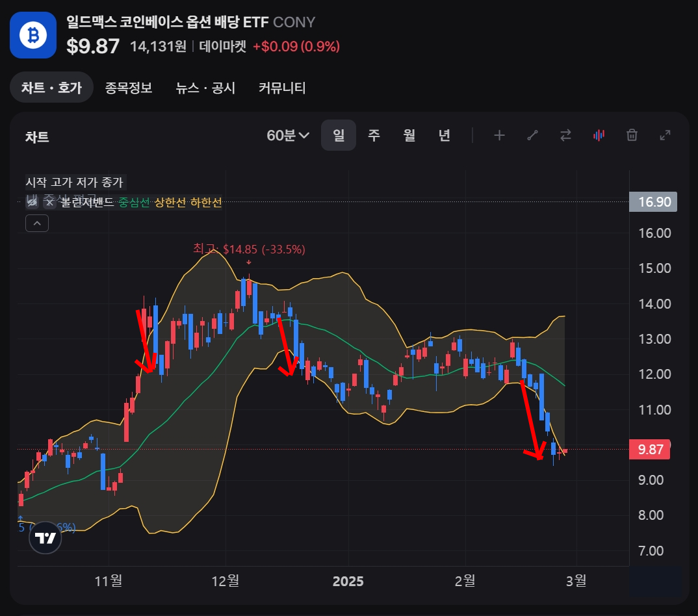Viewport: 698px width, 616px height.
Task: Click the 3월 time axis label
Action: (x=576, y=581)
